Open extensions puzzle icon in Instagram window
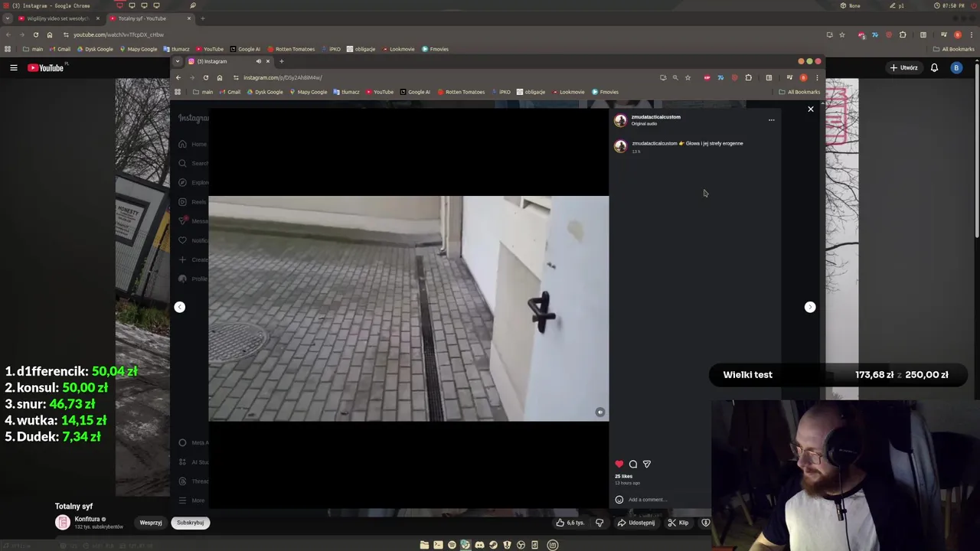 [x=748, y=77]
